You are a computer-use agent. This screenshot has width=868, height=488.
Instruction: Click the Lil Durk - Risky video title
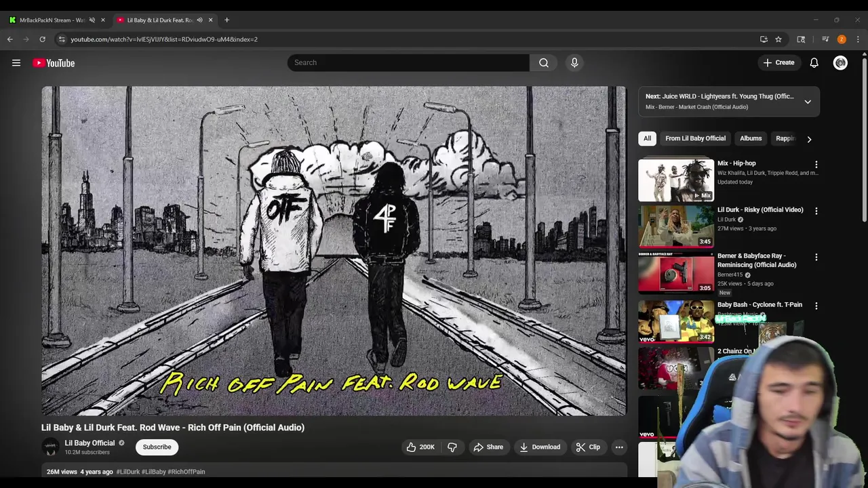[760, 210]
